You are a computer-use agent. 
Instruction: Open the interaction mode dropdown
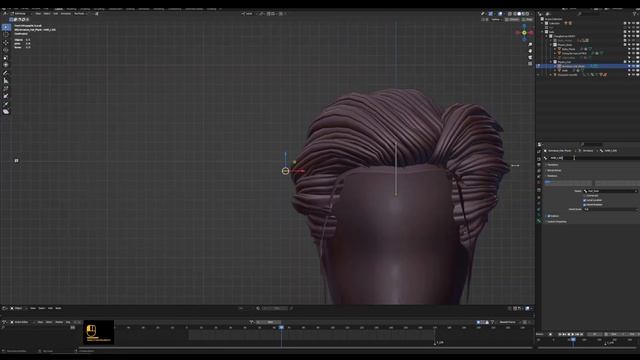pos(20,13)
